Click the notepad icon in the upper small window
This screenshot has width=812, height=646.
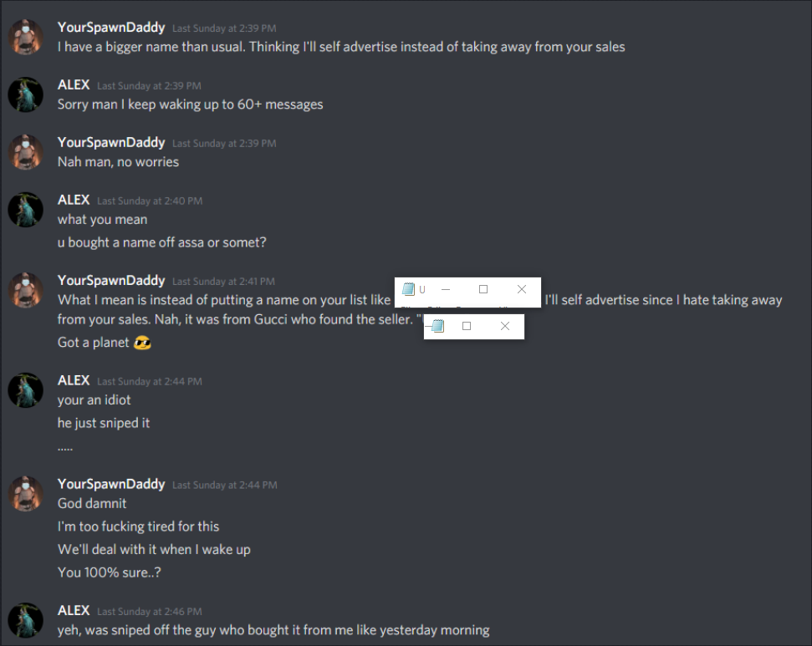(x=409, y=289)
